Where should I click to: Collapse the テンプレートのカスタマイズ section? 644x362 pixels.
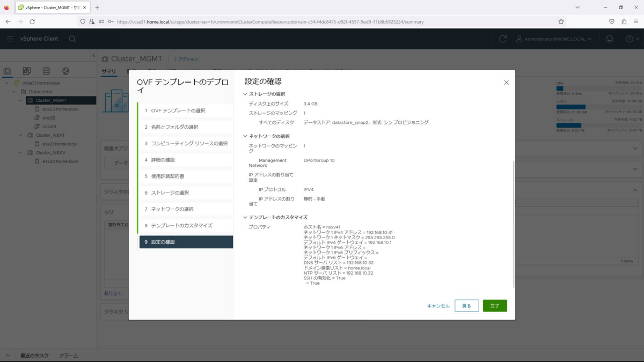coord(245,218)
